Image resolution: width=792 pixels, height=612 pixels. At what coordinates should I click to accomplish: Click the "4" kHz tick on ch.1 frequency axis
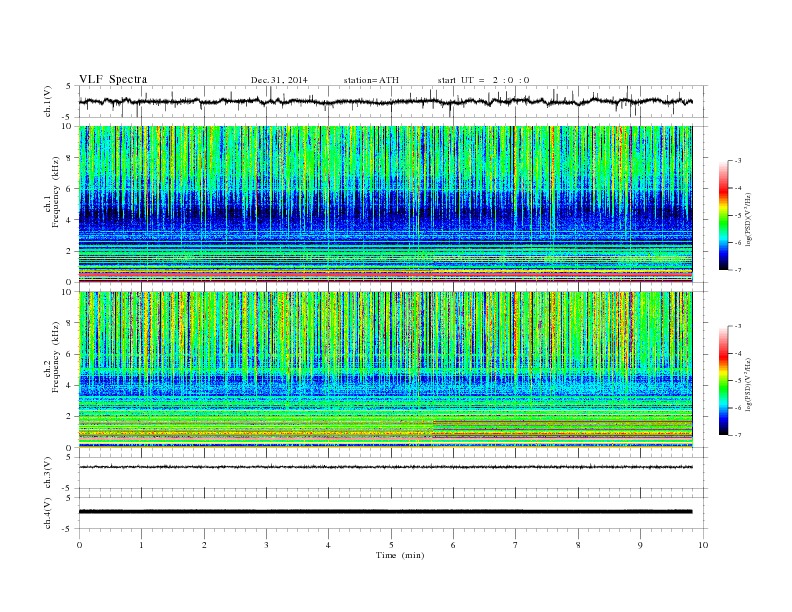[69, 220]
